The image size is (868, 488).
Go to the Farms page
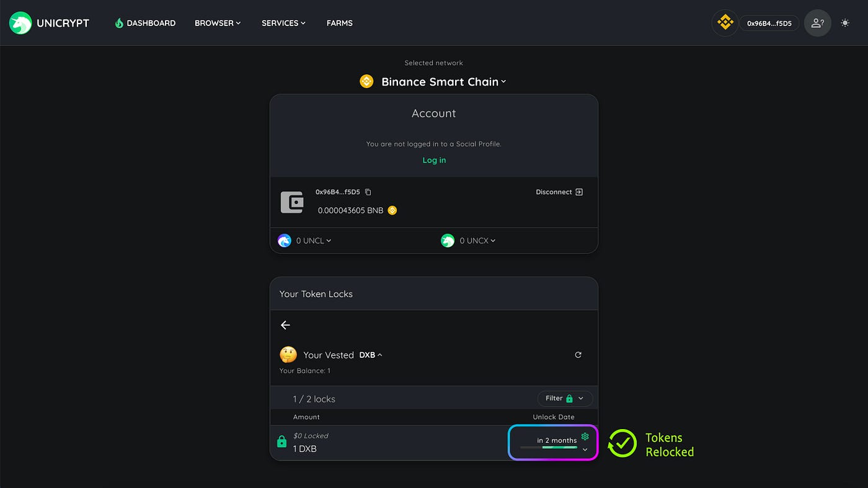[x=340, y=23]
